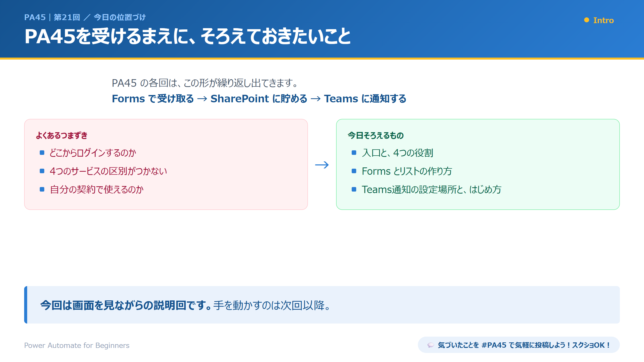Image resolution: width=644 pixels, height=362 pixels.
Task: Click the orange dot beside Intro
Action: [586, 20]
